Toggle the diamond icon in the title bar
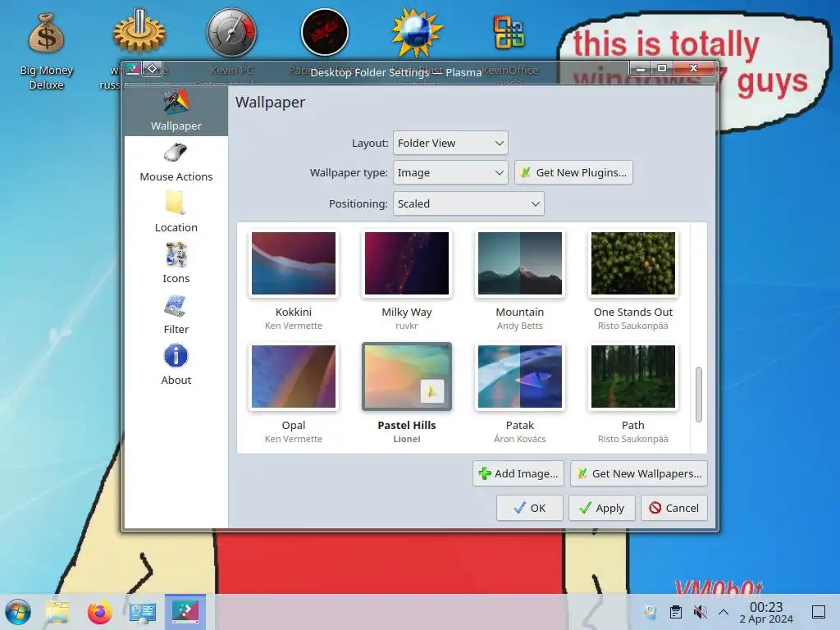This screenshot has width=840, height=630. click(x=152, y=69)
